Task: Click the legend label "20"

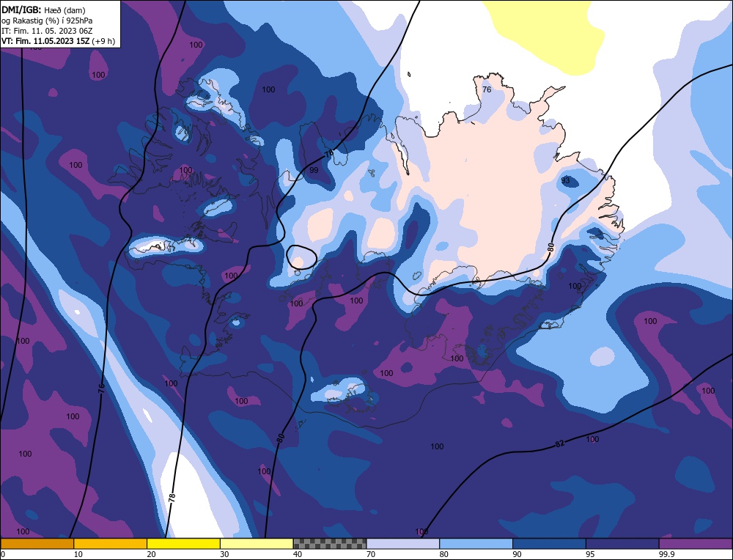Action: tap(152, 554)
